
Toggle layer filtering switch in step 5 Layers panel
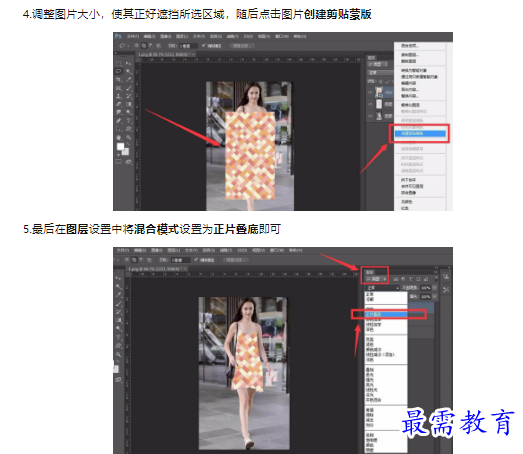[x=436, y=279]
